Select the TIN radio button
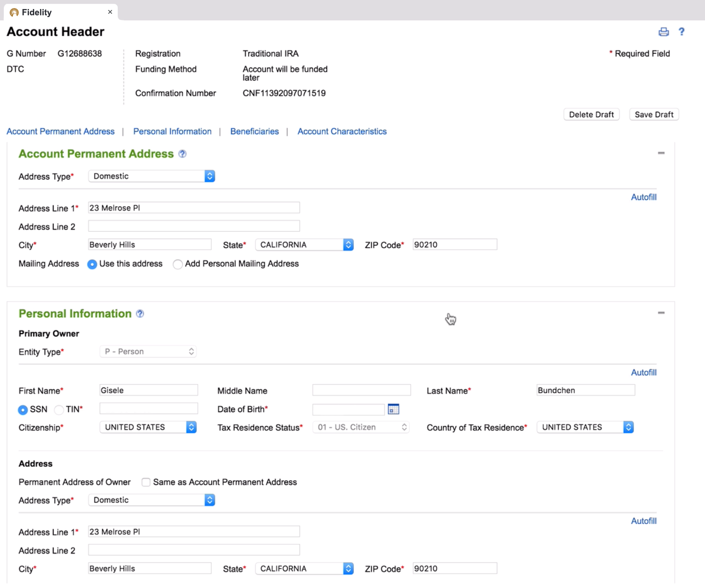 coord(59,410)
